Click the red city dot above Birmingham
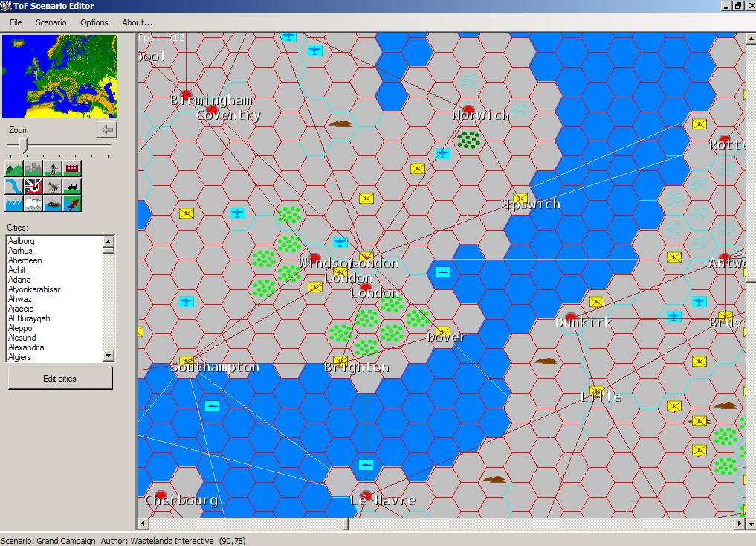Viewport: 756px width, 546px height. (186, 94)
